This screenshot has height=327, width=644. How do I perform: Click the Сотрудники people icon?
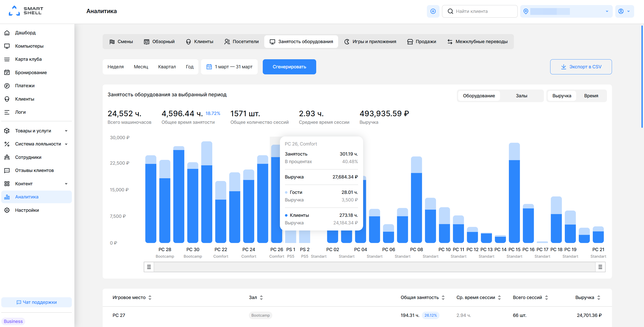tap(7, 157)
